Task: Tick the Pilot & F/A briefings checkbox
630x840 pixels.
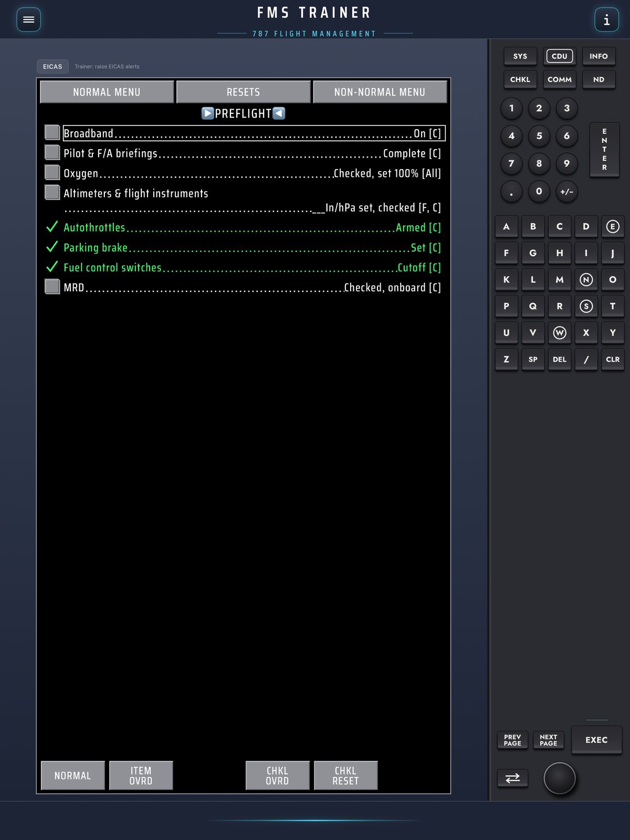Action: [x=52, y=152]
